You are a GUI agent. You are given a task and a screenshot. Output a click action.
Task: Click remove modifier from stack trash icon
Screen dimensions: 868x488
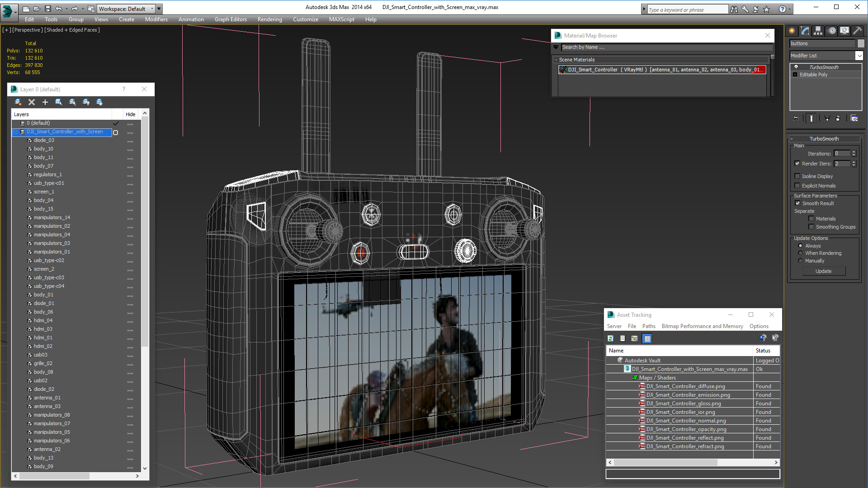click(838, 118)
